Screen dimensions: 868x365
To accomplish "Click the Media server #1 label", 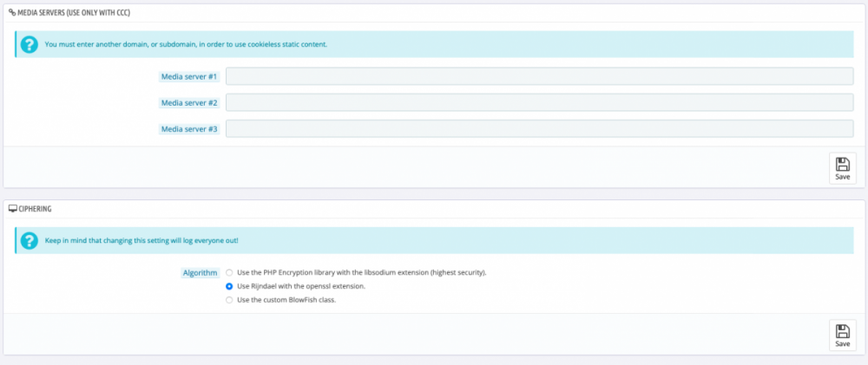I will (x=188, y=77).
